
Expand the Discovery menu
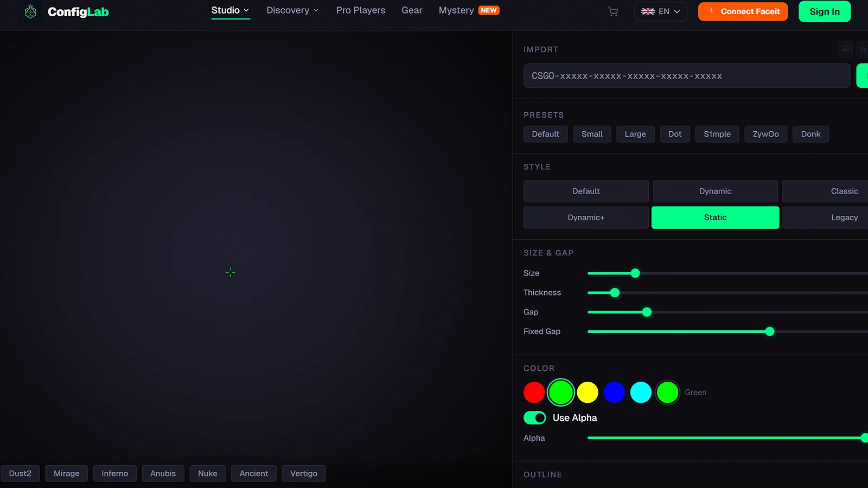pyautogui.click(x=292, y=10)
